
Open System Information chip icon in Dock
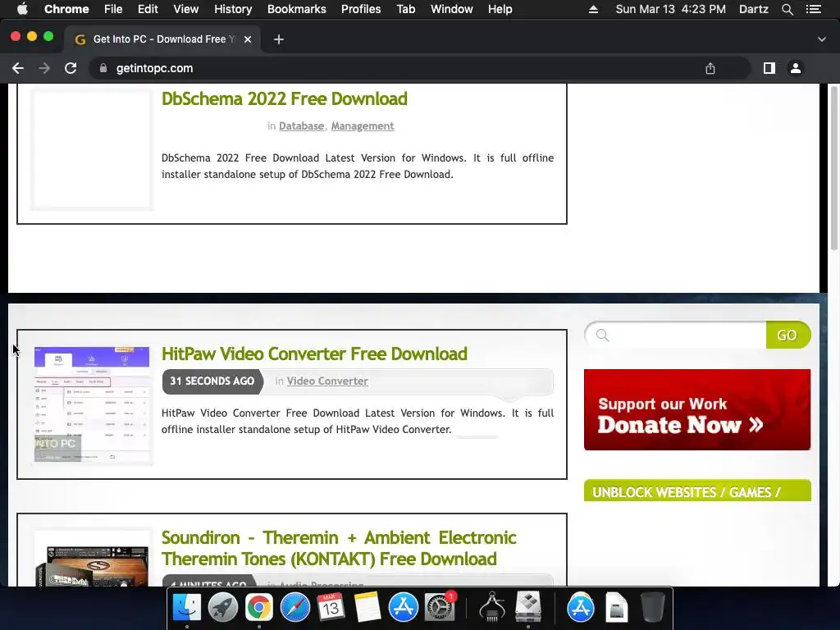tap(492, 608)
